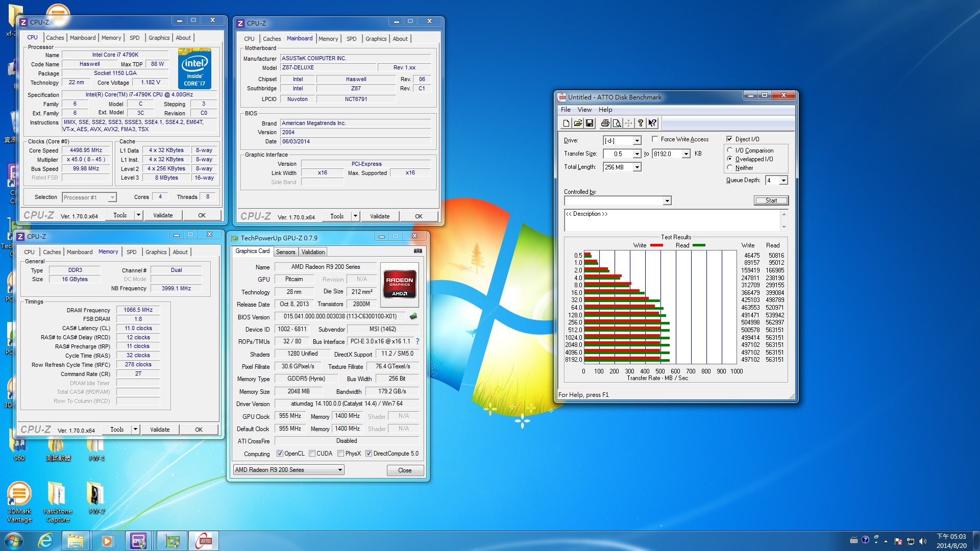
Task: Click the Print Preview icon in ATTO
Action: pos(617,123)
